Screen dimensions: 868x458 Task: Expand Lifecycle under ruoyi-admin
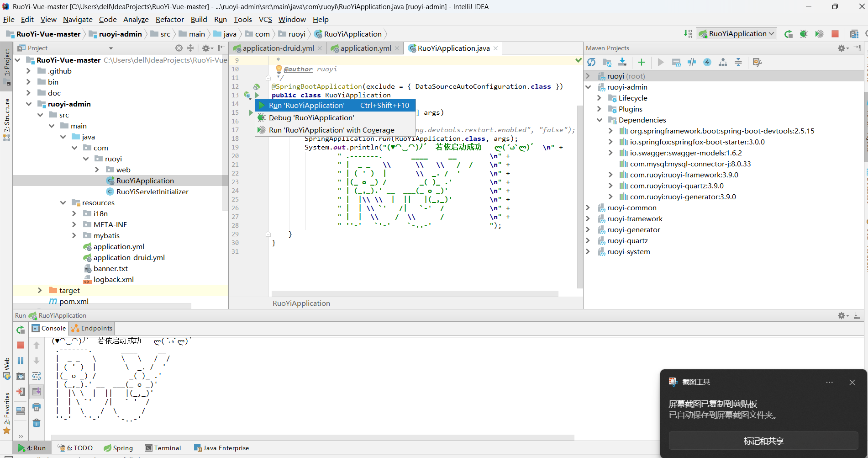[599, 98]
